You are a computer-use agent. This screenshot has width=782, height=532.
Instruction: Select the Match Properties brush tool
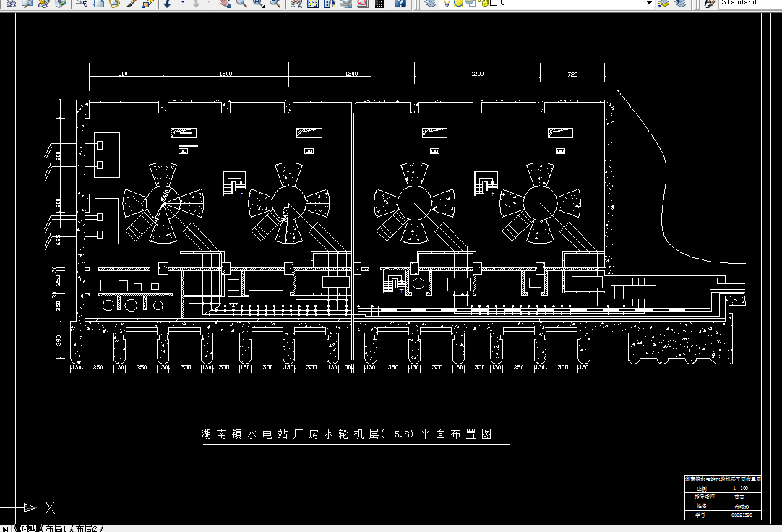131,4
